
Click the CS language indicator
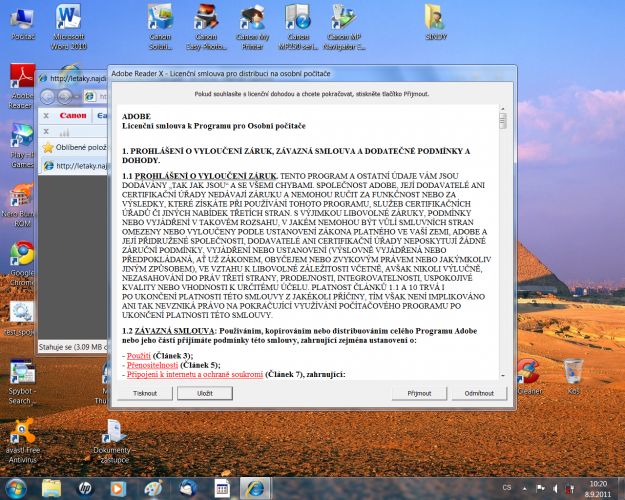pyautogui.click(x=507, y=488)
